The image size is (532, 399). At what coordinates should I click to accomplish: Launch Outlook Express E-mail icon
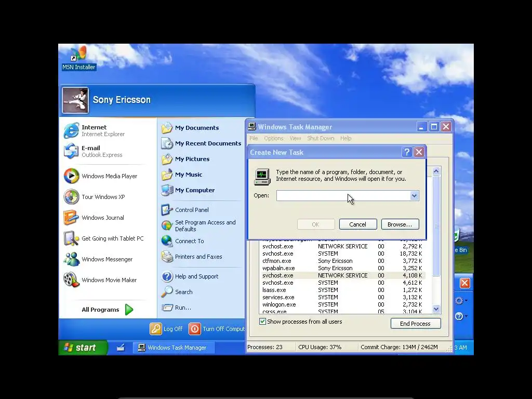point(71,151)
